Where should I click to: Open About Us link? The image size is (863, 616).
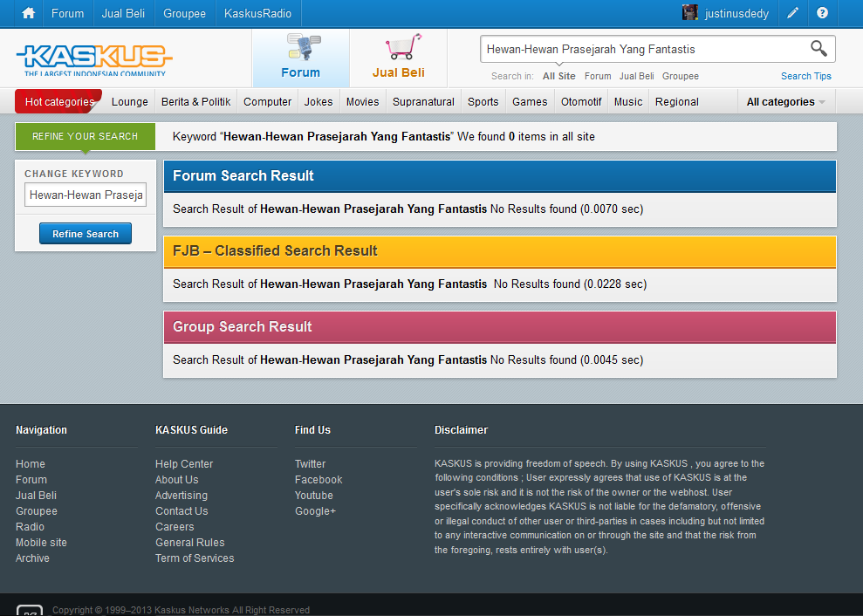[x=176, y=480]
